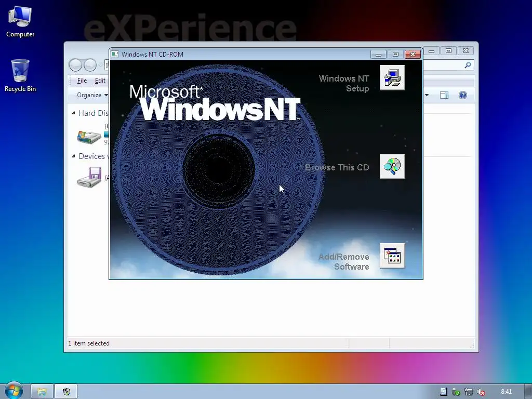Click the Windows NT Setup text label

pyautogui.click(x=344, y=84)
